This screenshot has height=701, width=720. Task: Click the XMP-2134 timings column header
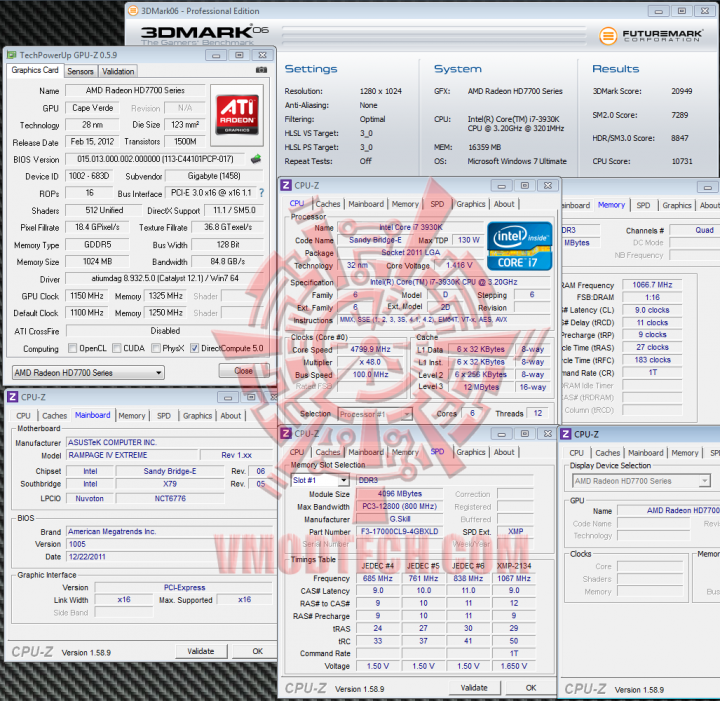[514, 566]
